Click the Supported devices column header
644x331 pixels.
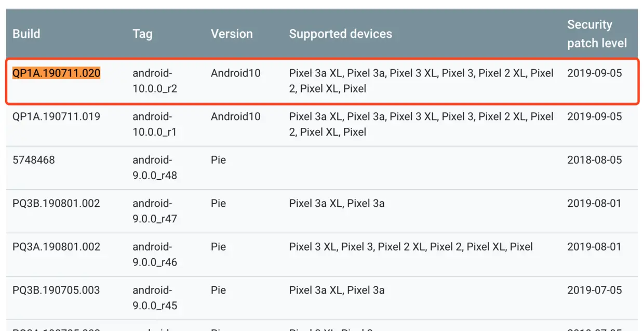pyautogui.click(x=341, y=34)
